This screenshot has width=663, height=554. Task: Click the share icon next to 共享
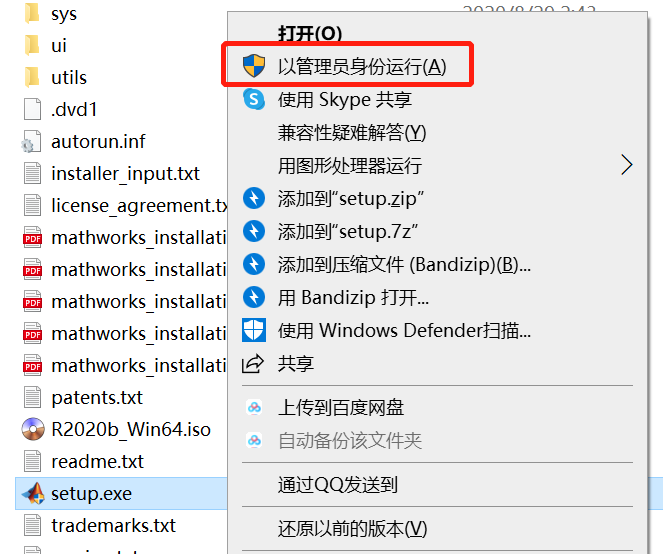pyautogui.click(x=254, y=363)
